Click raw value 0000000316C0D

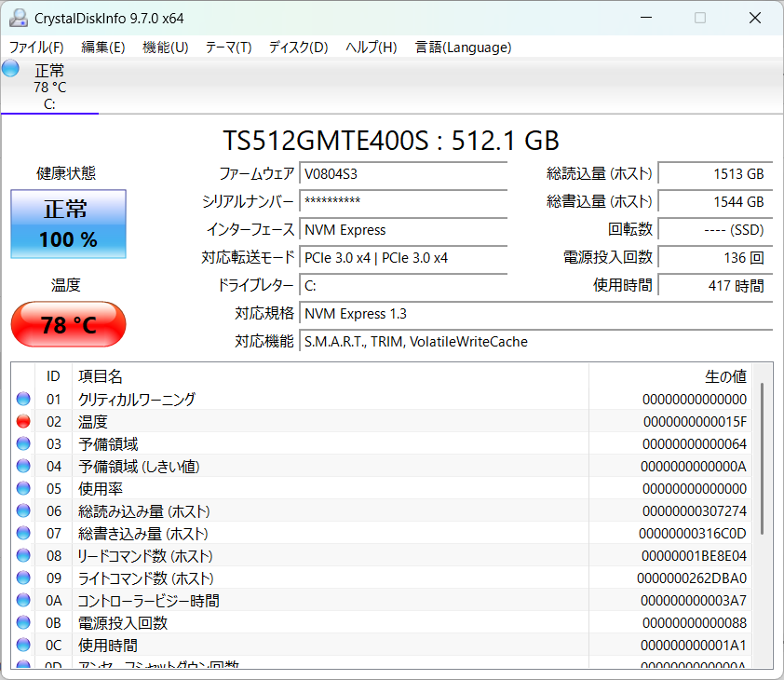click(693, 534)
